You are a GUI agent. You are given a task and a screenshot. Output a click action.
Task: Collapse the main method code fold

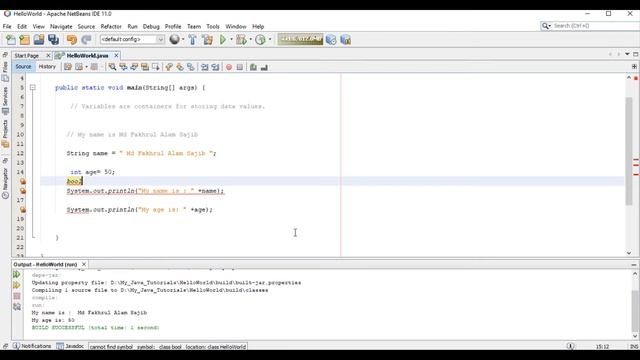coord(33,87)
